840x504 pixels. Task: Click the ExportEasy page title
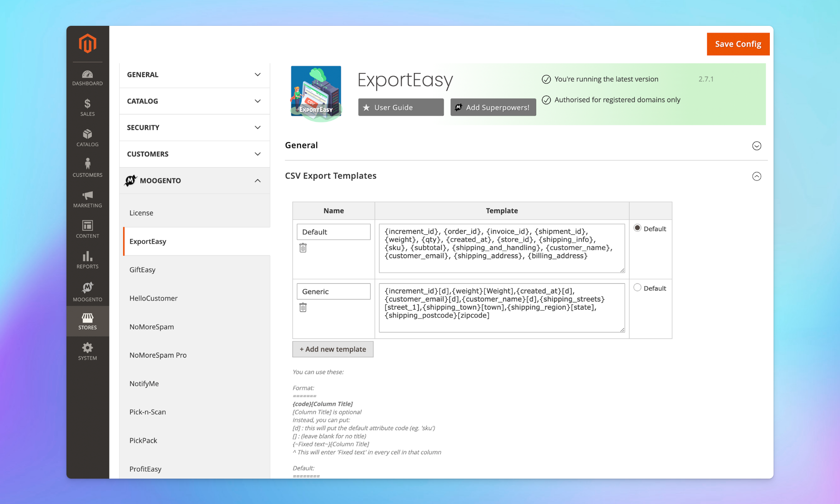(x=405, y=80)
